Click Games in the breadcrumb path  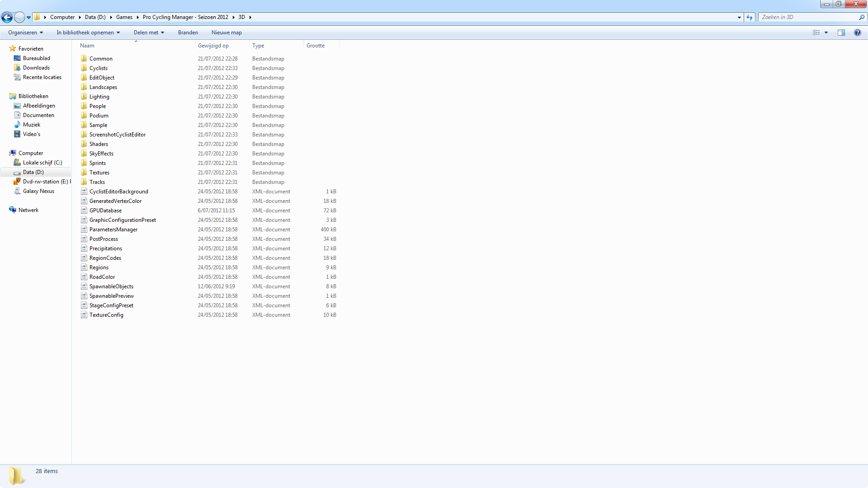point(124,17)
